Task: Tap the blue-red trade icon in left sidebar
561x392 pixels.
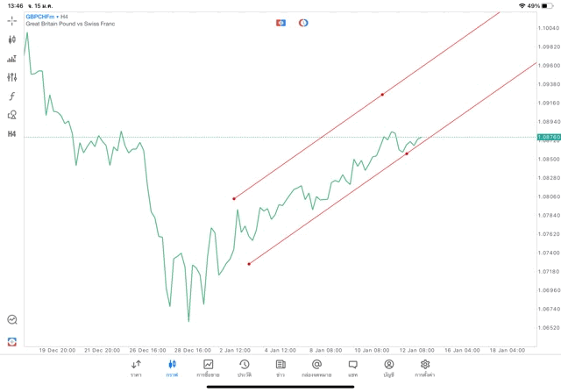Action: pyautogui.click(x=12, y=340)
